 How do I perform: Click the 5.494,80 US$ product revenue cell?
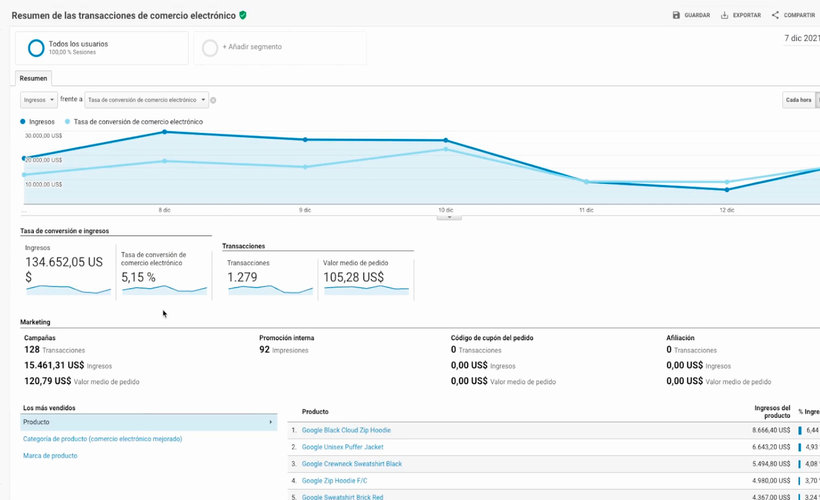click(771, 464)
